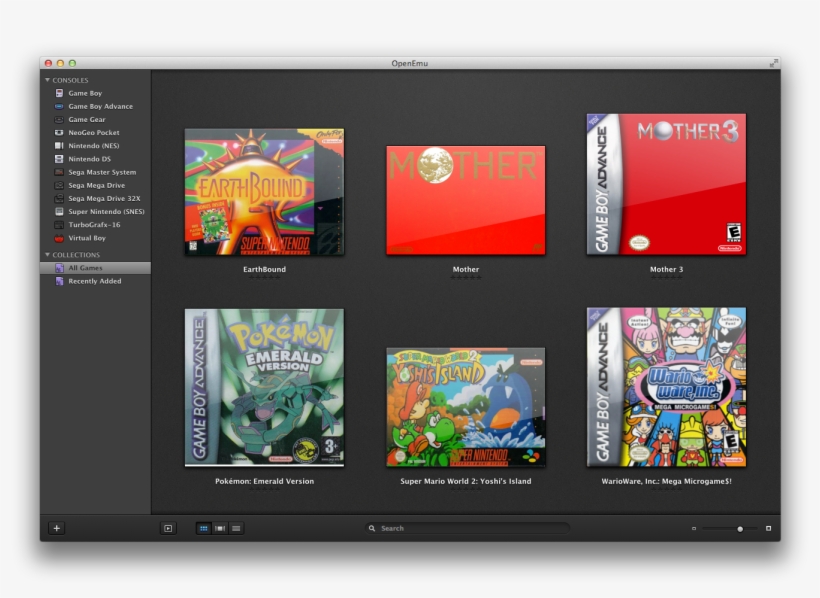Image resolution: width=820 pixels, height=598 pixels.
Task: Switch to grid view
Action: click(x=204, y=528)
